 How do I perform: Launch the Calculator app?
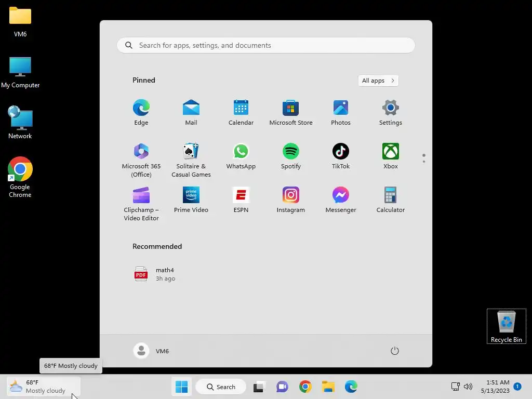(391, 200)
